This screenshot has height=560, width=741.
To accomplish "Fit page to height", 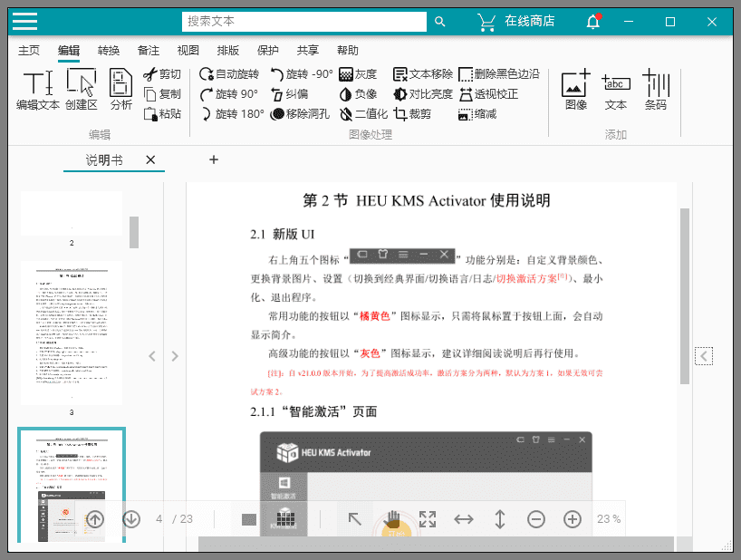I will pos(500,519).
